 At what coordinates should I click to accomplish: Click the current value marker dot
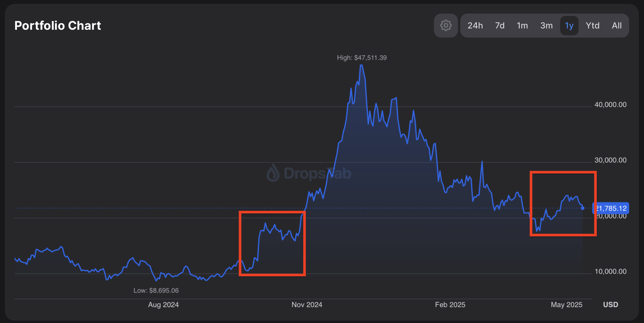click(x=583, y=208)
